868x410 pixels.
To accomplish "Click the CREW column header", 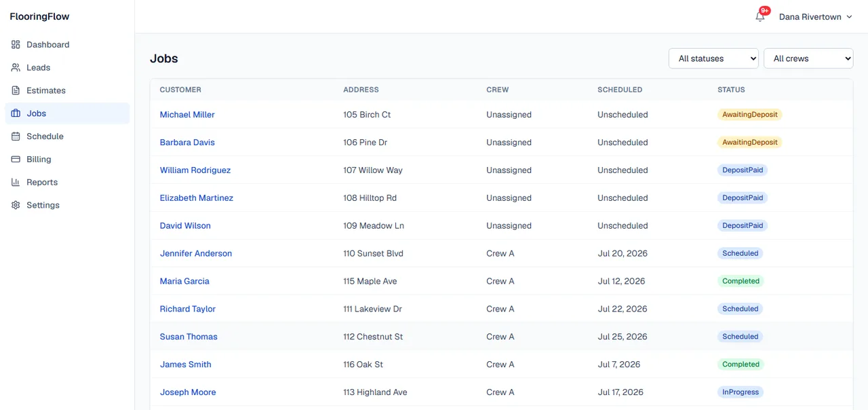I will (x=497, y=90).
